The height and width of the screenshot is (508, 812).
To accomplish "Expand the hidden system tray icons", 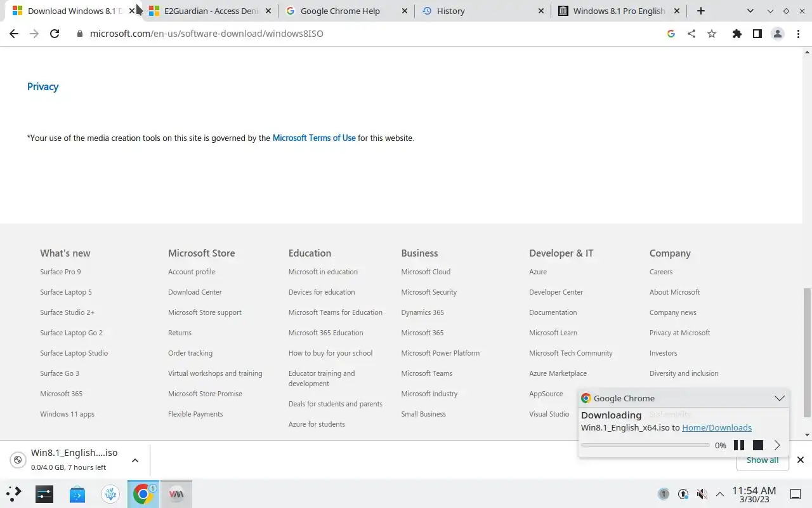I will [x=720, y=494].
